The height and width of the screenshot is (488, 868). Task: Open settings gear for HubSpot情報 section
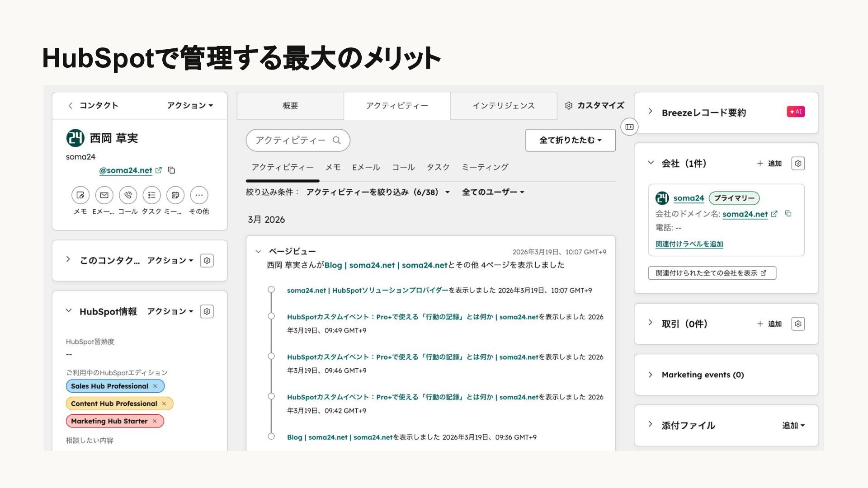(207, 311)
